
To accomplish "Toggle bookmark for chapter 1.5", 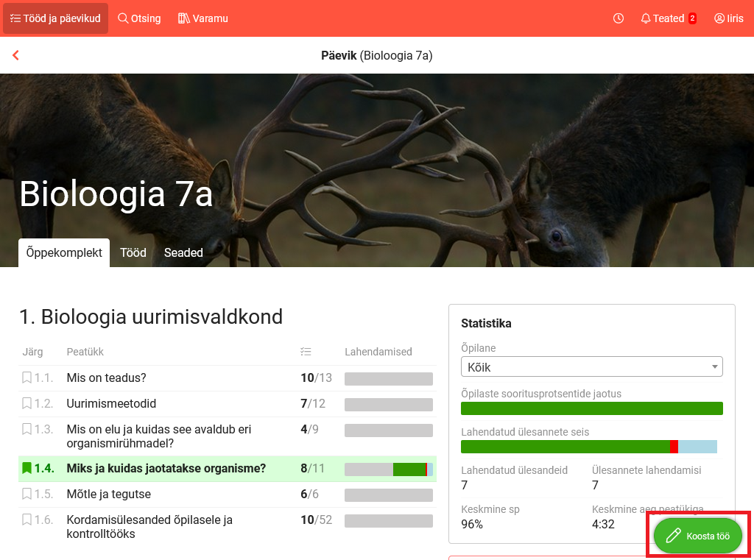I will click(x=27, y=494).
